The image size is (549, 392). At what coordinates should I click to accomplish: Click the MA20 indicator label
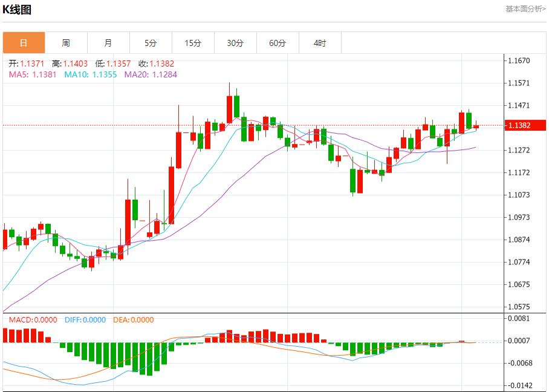click(151, 74)
